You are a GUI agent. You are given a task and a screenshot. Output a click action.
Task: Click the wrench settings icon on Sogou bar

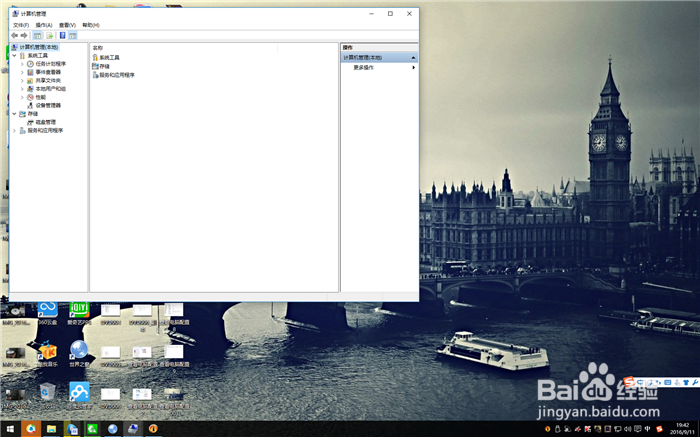point(695,382)
